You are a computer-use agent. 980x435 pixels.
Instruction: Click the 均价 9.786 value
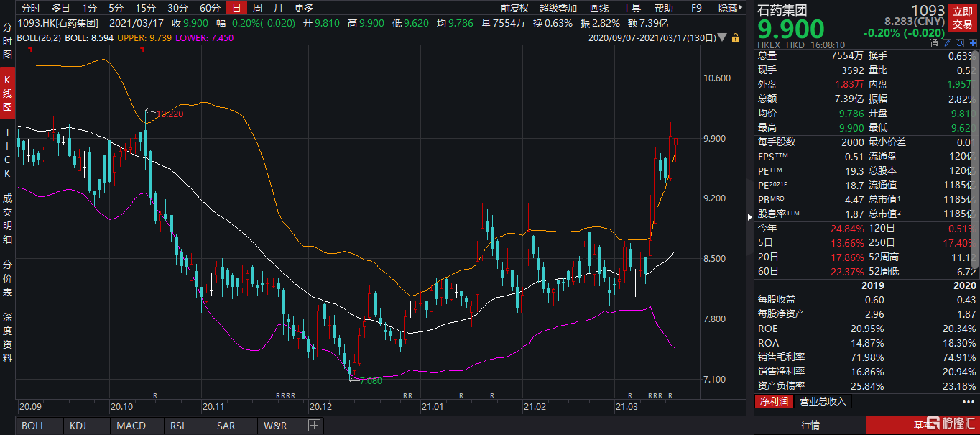[851, 113]
